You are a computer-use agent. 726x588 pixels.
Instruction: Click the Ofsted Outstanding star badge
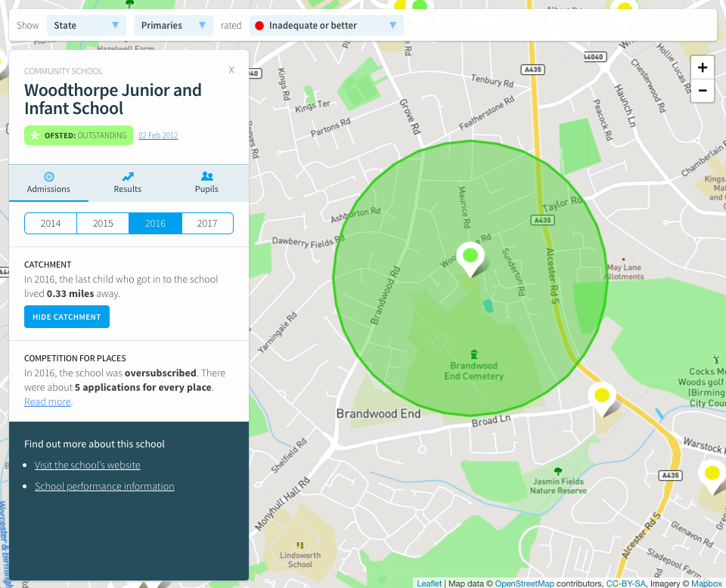79,135
